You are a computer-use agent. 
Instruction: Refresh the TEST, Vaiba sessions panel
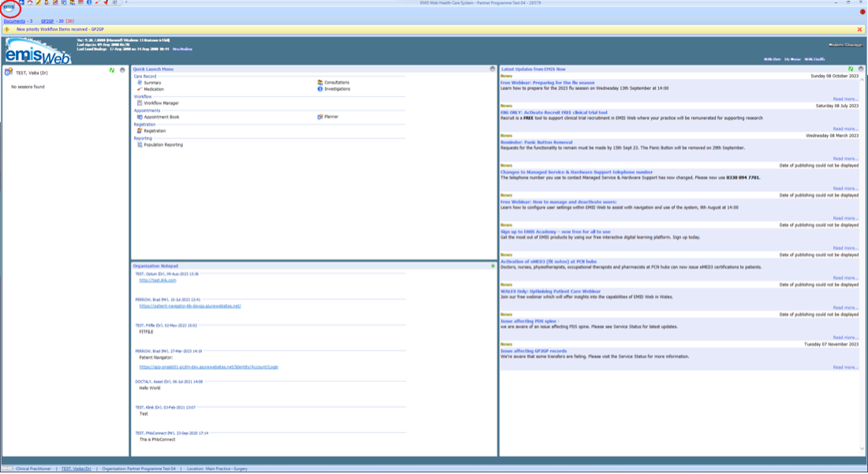point(112,70)
